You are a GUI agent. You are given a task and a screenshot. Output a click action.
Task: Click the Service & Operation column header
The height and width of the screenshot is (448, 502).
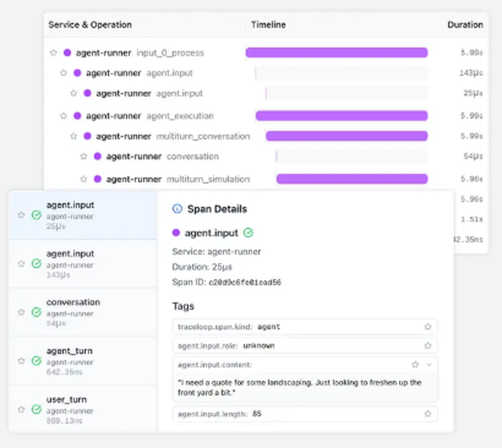point(90,25)
